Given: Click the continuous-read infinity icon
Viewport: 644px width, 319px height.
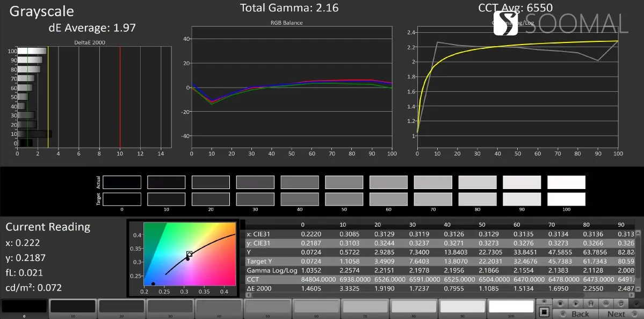Looking at the screenshot, I should [606, 304].
